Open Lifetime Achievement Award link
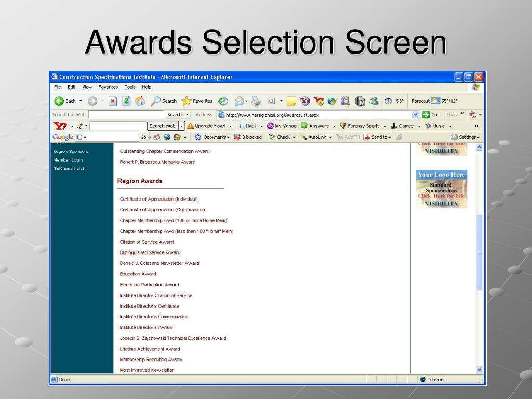 point(150,349)
